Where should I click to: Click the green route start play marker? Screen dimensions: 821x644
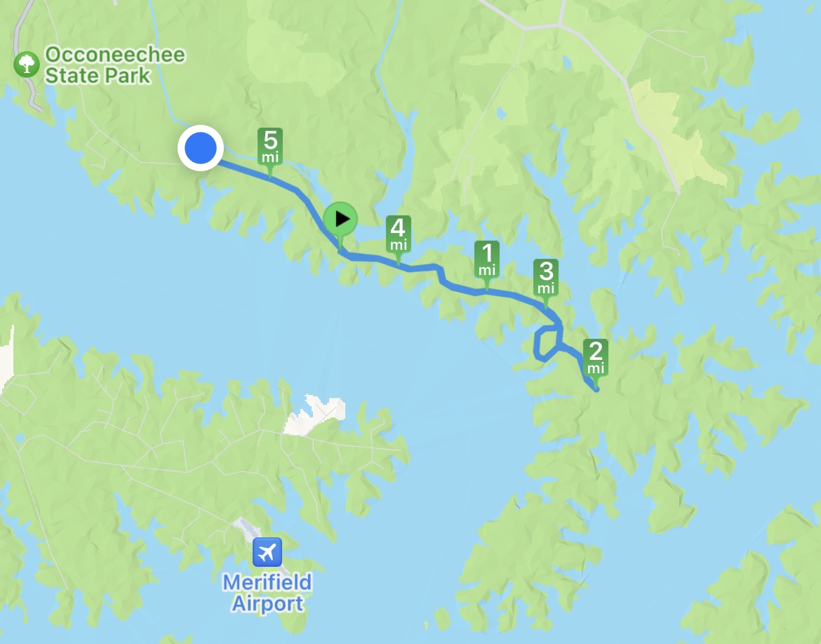pyautogui.click(x=340, y=219)
